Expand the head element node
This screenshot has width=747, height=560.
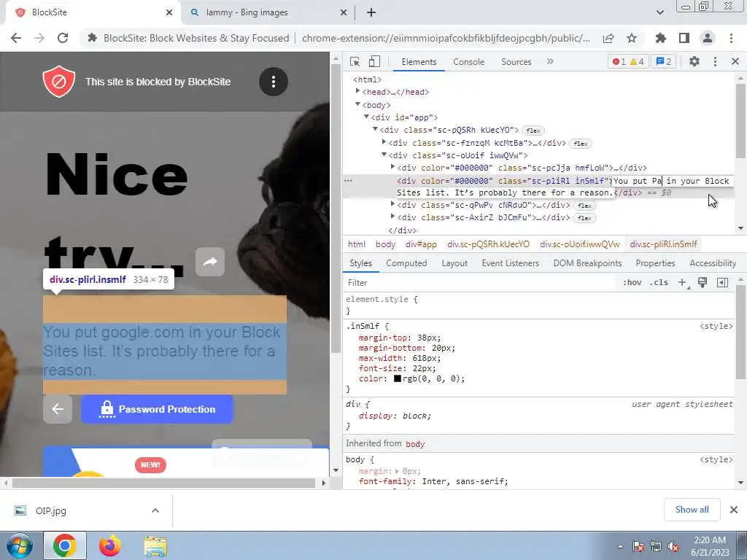357,91
